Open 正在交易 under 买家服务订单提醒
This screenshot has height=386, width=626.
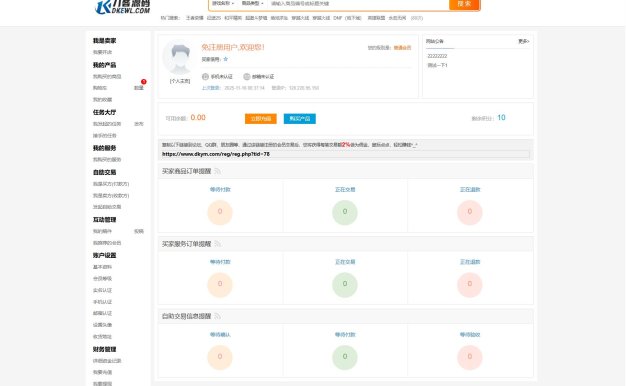345,262
